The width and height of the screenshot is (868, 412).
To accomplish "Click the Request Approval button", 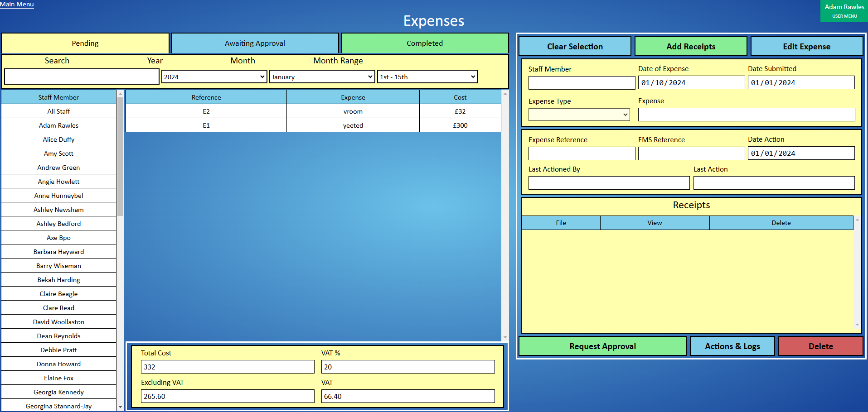I will (602, 346).
